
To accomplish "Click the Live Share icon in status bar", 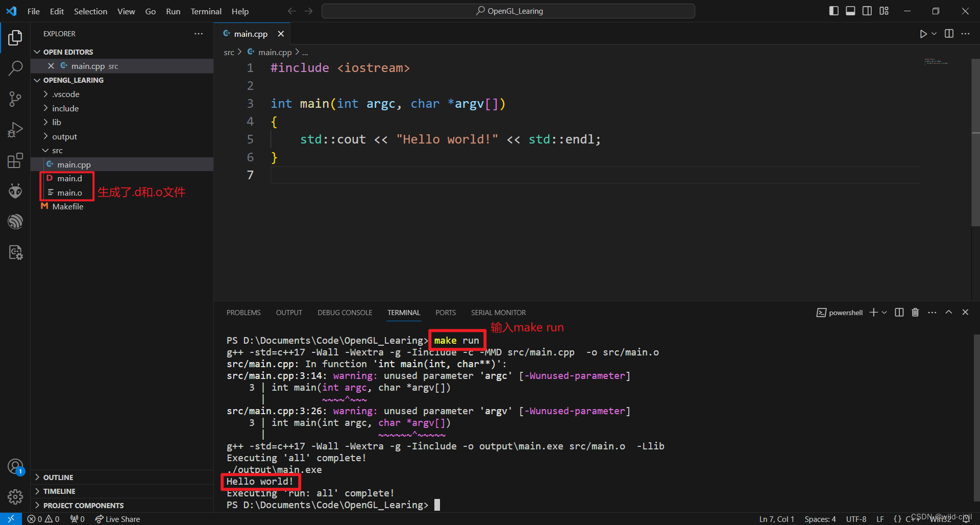I will (x=117, y=519).
